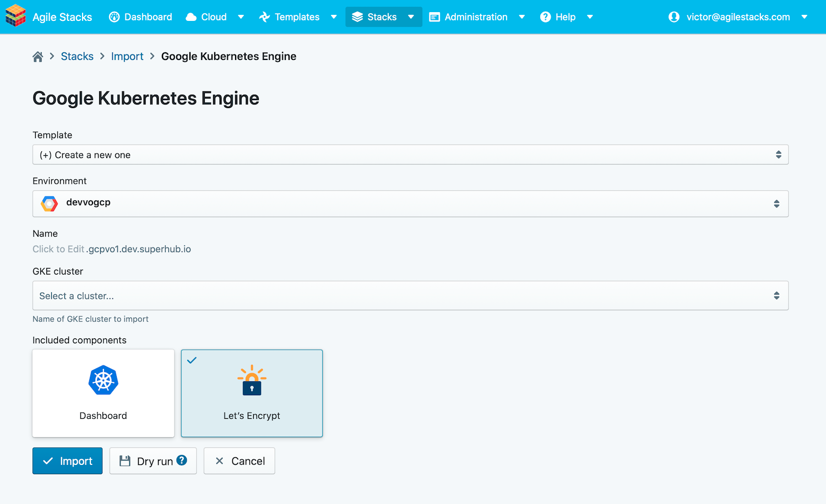This screenshot has height=504, width=826.
Task: Open the Stacks menu label
Action: point(382,17)
